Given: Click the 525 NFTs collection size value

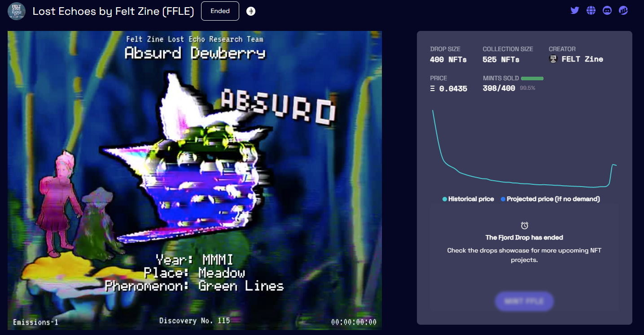Looking at the screenshot, I should (501, 59).
